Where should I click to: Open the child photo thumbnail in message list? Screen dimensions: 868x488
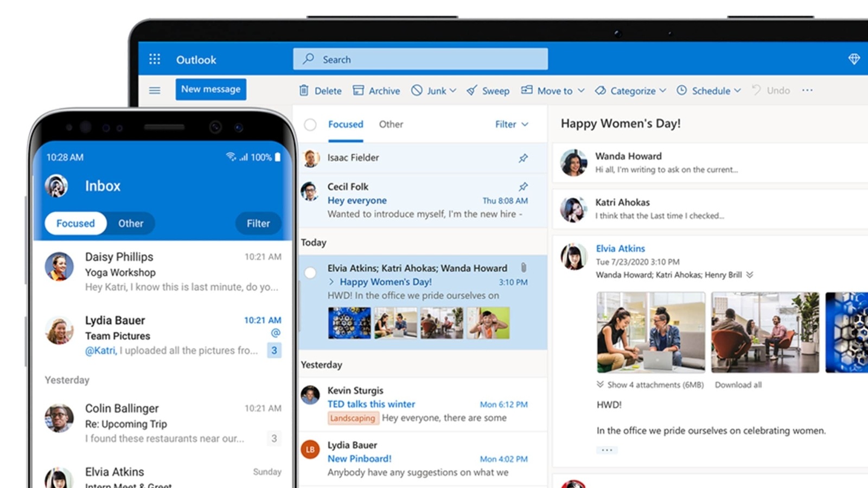[x=488, y=323]
